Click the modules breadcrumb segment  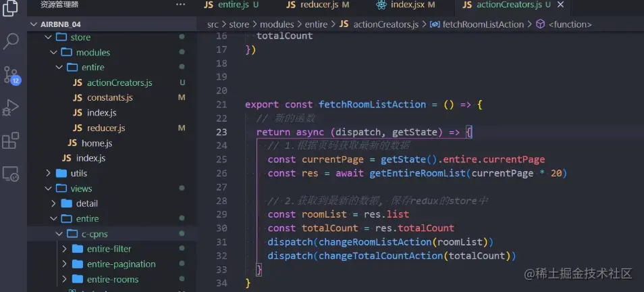(x=277, y=24)
